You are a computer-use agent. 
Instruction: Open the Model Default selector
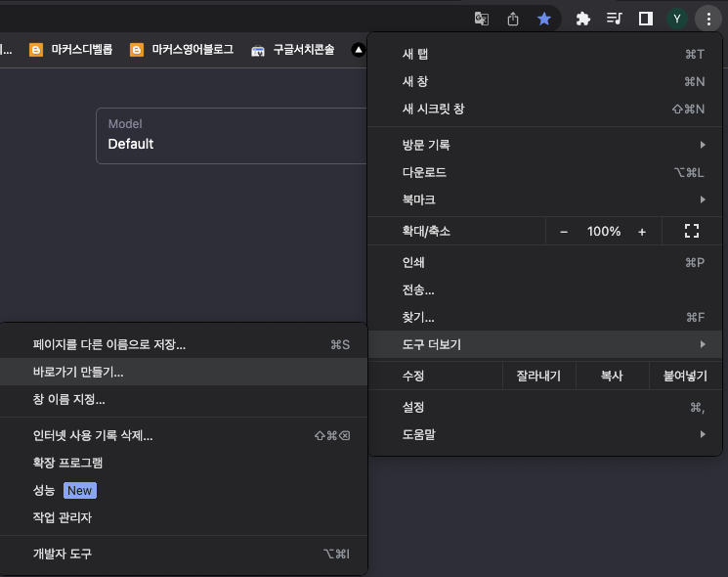pos(232,136)
